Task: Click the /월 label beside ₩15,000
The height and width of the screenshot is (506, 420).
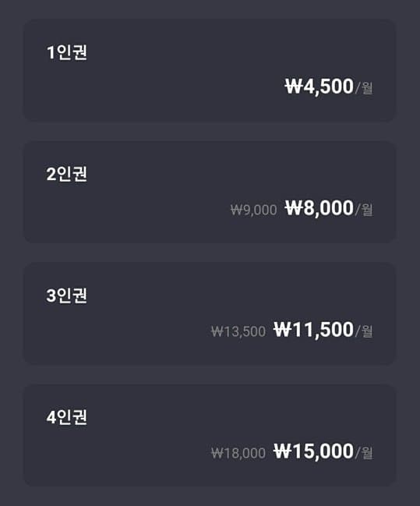Action: [x=364, y=453]
